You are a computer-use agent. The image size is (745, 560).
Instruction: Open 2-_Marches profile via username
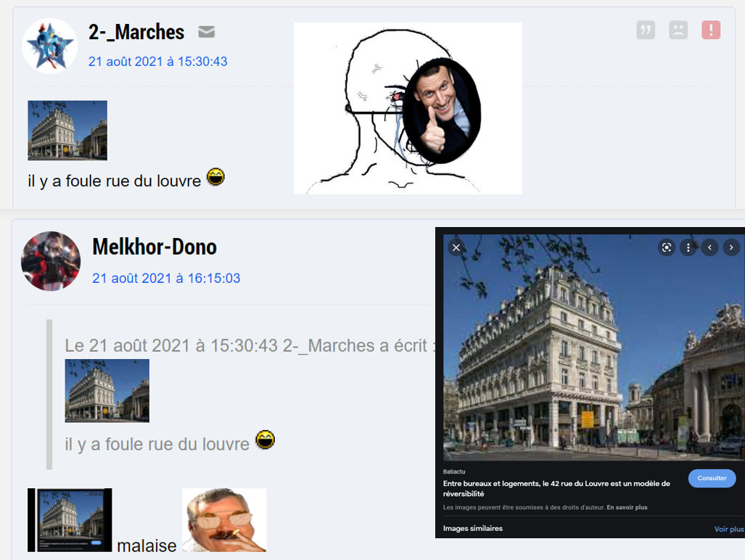pyautogui.click(x=136, y=33)
